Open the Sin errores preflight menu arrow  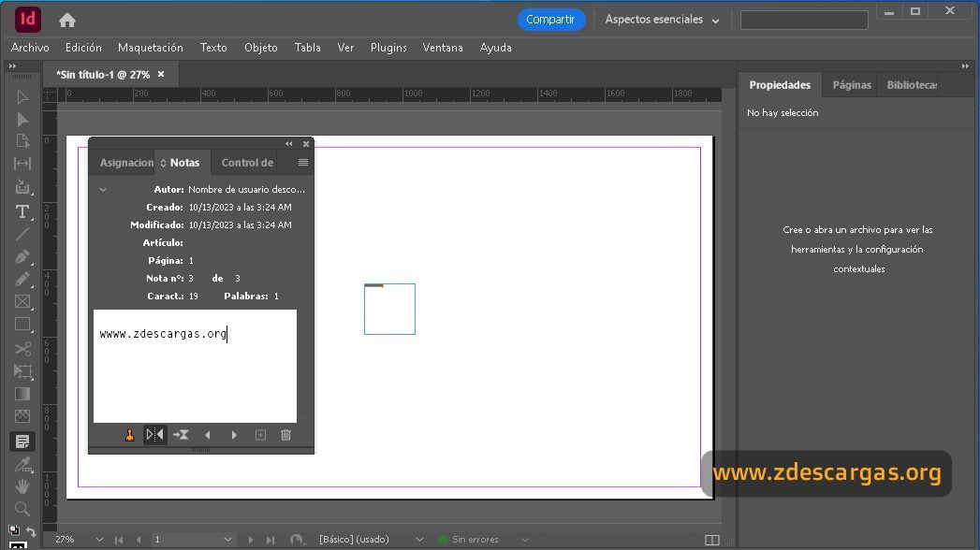[525, 540]
